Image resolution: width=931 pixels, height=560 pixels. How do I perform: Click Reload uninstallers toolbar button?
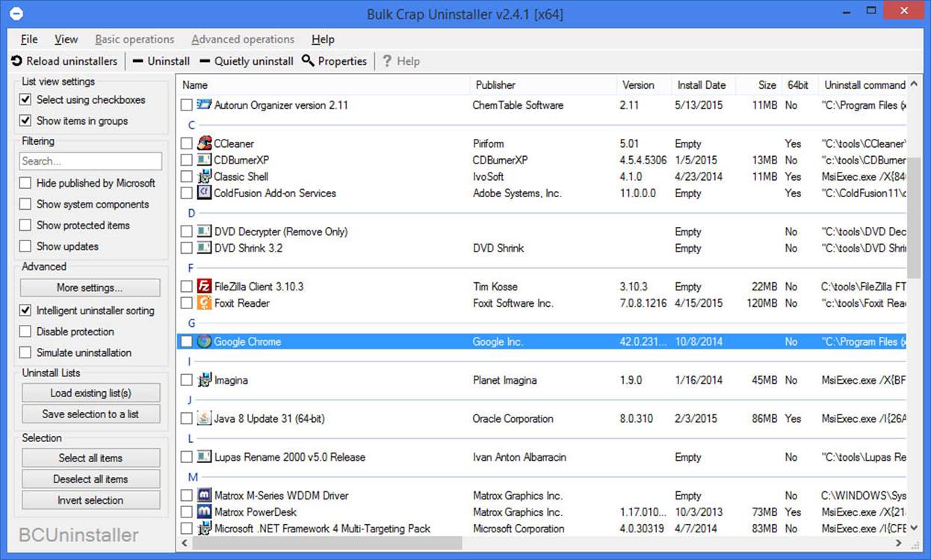pos(64,61)
